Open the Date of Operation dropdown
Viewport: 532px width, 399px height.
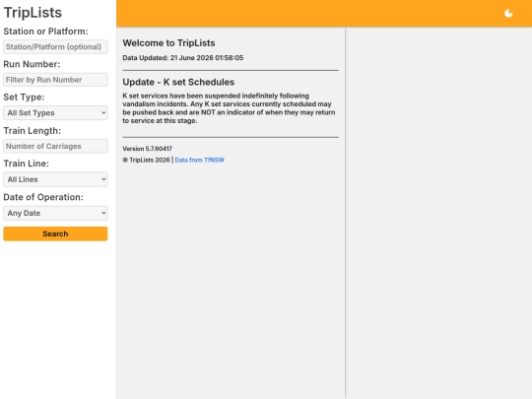[x=55, y=213]
